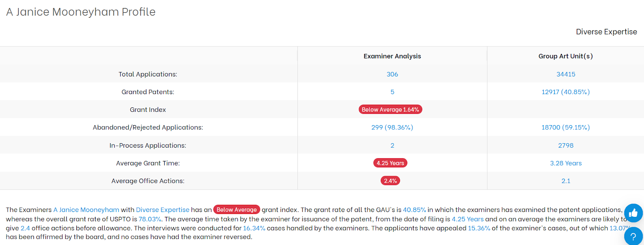Open group average office actions 2.1
The width and height of the screenshot is (644, 245).
pos(566,181)
